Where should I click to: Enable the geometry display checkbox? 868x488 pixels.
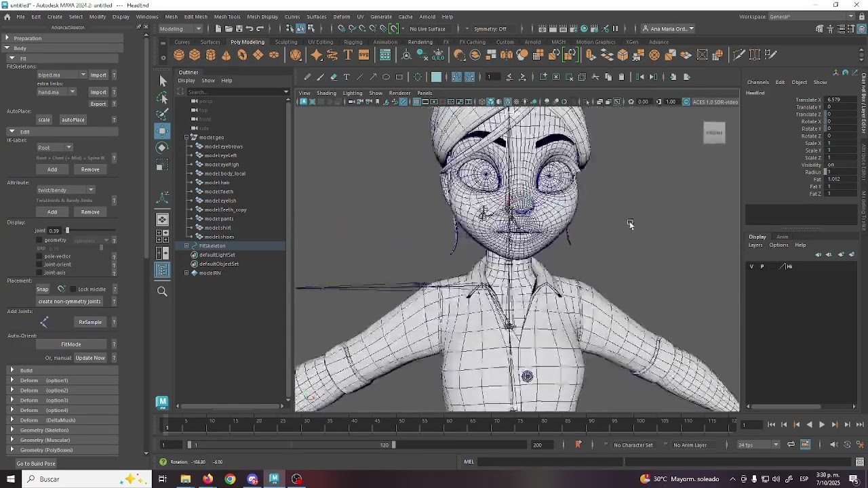(39, 240)
